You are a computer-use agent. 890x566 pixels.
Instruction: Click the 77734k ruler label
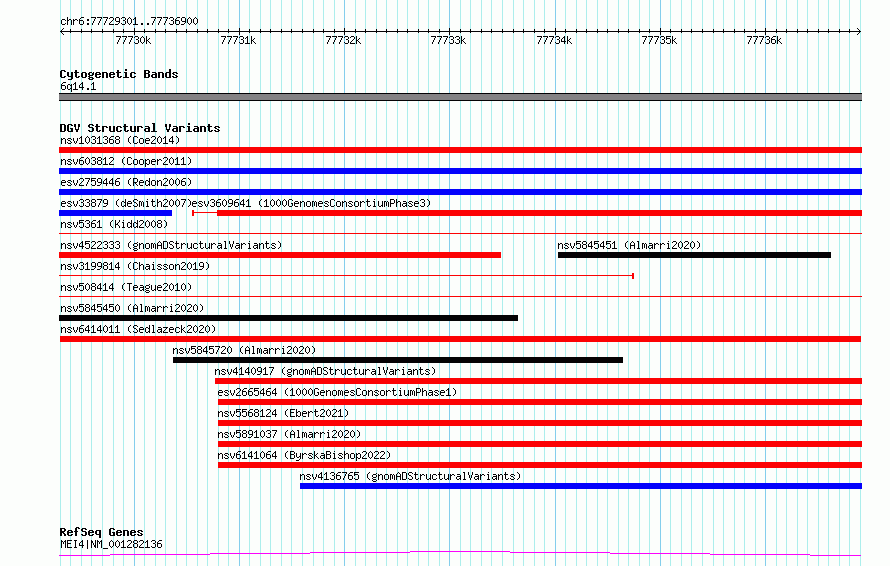click(x=555, y=40)
